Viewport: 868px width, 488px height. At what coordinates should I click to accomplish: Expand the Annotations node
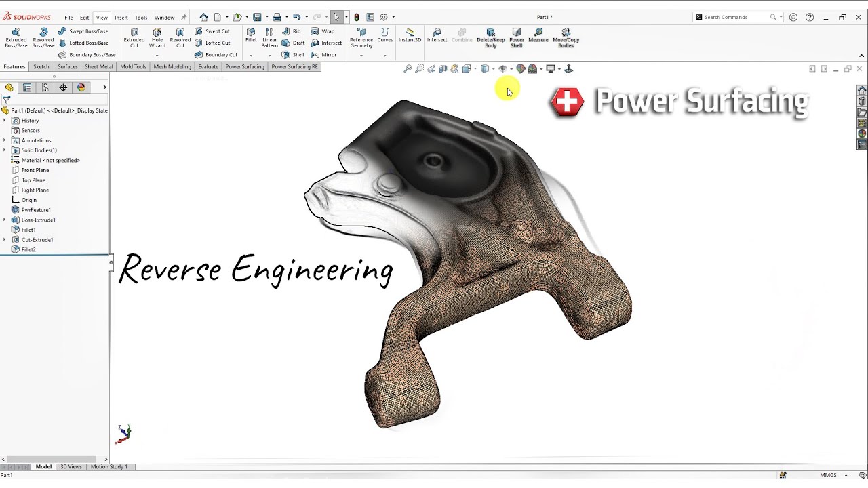[5, 140]
